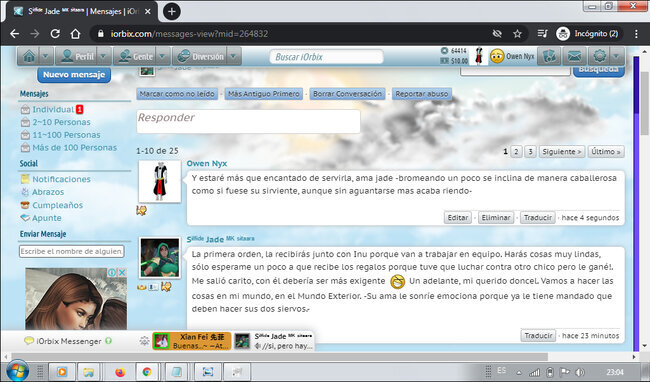Viewport: 650px width, 382px height.
Task: Open Notificaciones in the Social section
Action: [x=61, y=179]
